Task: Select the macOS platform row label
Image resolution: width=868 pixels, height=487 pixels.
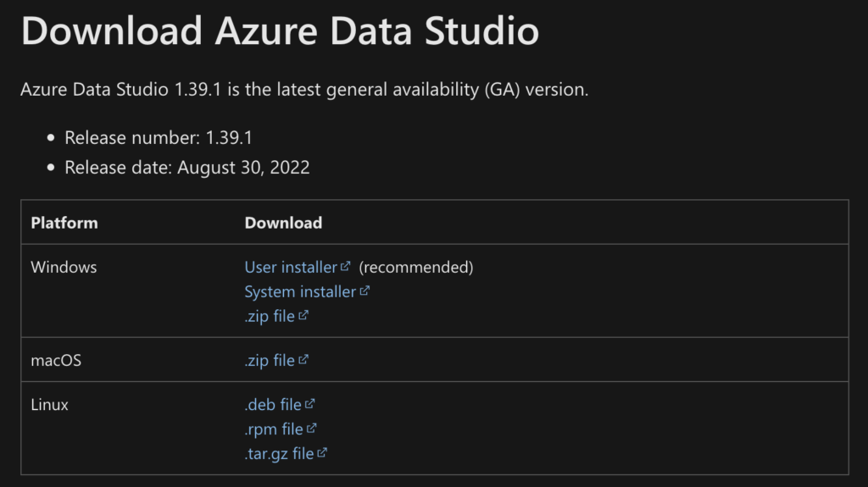Action: click(56, 361)
